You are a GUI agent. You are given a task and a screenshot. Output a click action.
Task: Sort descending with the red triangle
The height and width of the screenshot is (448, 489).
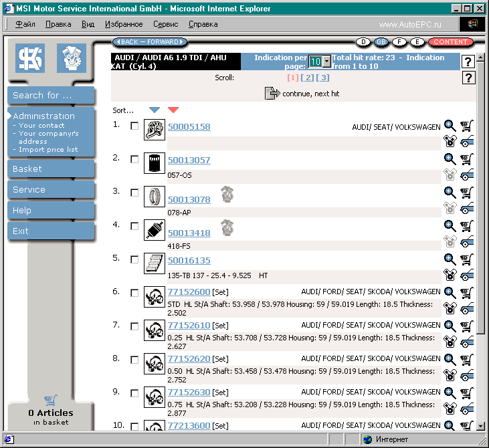(173, 110)
